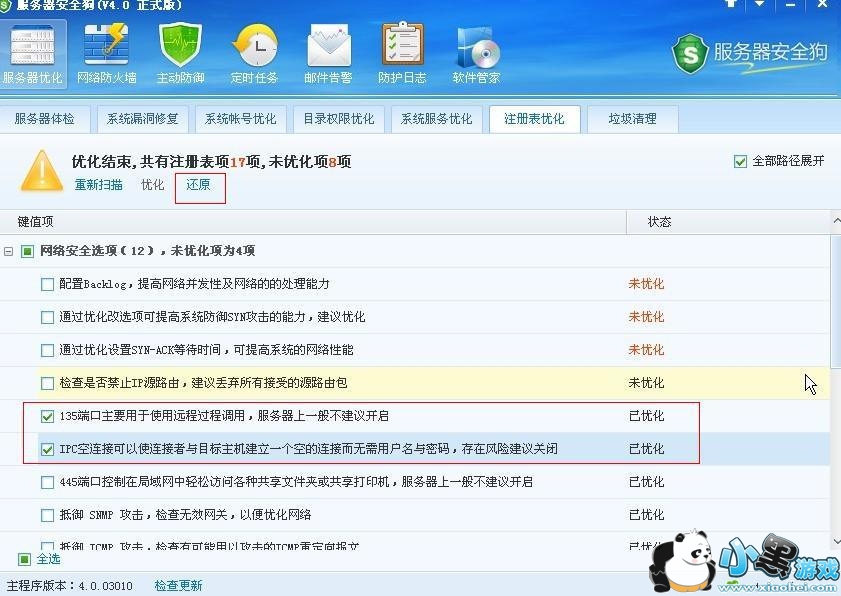Screen dimensions: 841x596
Task: Check the 防御SYN攻击 item checkbox
Action: tap(47, 318)
